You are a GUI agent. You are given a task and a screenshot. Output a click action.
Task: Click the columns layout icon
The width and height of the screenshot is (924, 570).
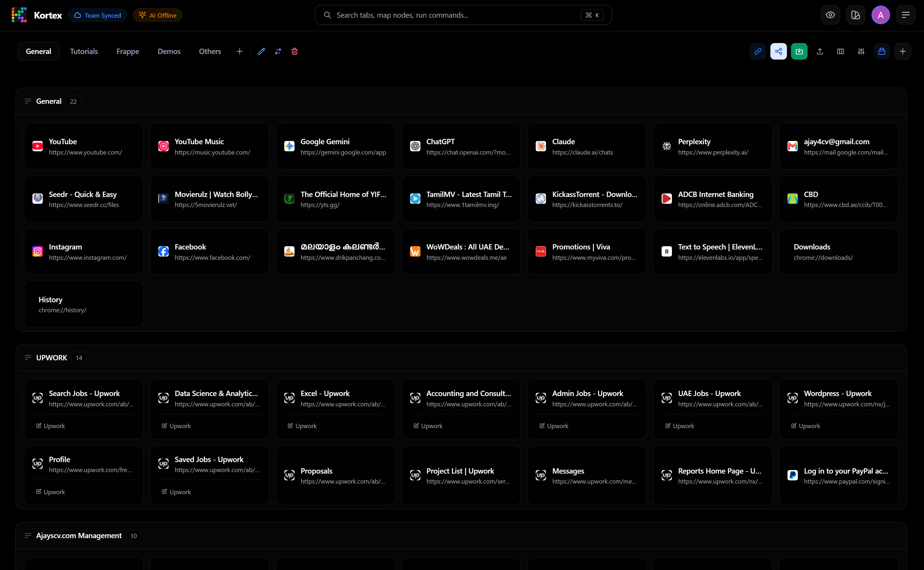pos(840,51)
